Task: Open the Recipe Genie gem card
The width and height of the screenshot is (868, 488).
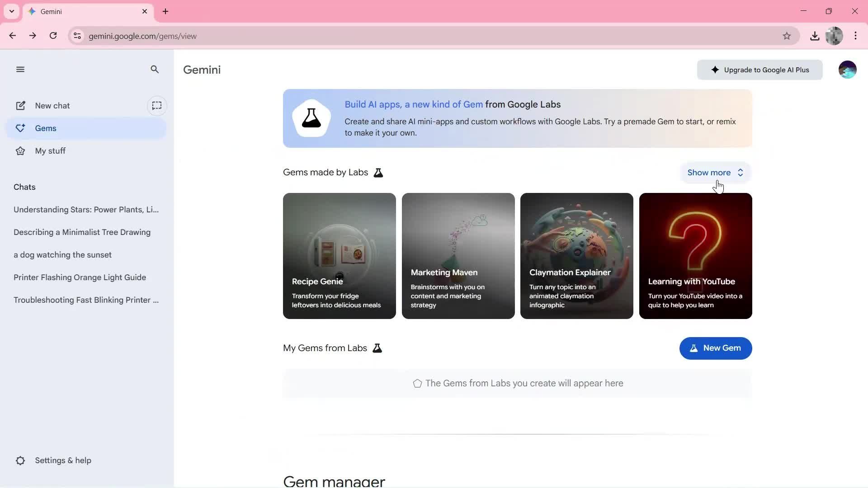Action: tap(339, 256)
